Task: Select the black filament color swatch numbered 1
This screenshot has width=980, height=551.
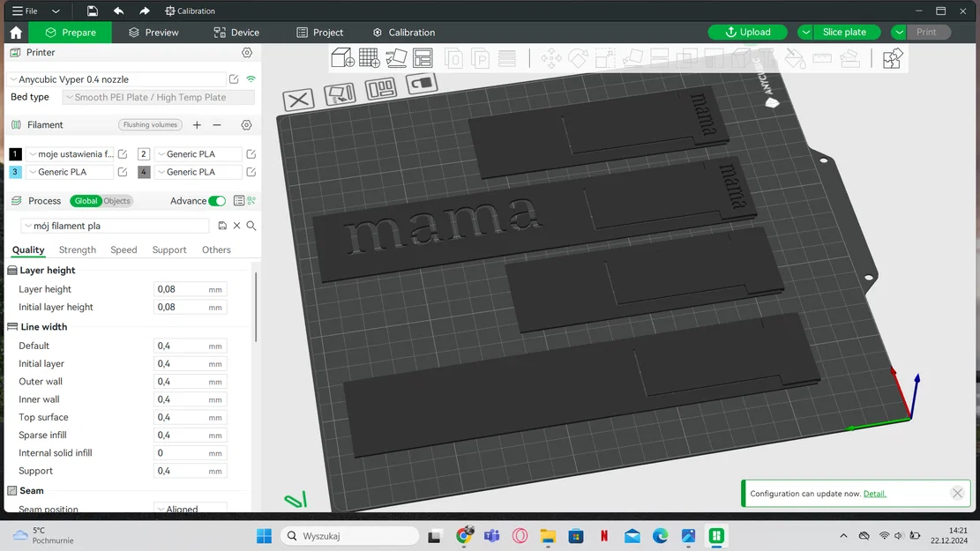Action: coord(14,153)
